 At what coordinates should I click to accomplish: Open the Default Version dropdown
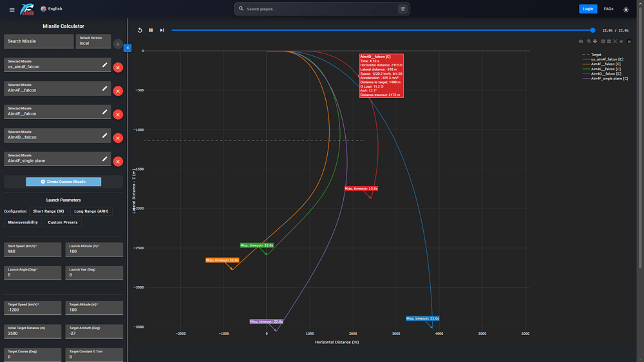[93, 41]
